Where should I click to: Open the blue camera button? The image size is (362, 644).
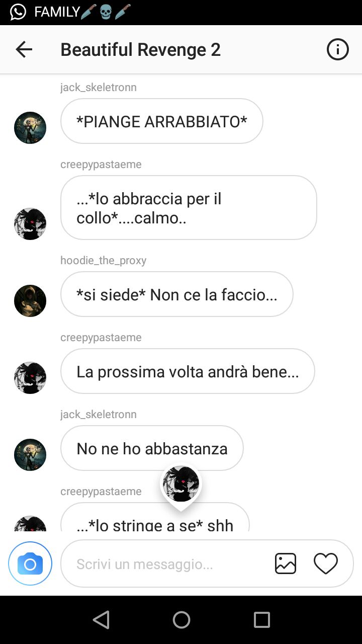pyautogui.click(x=30, y=564)
